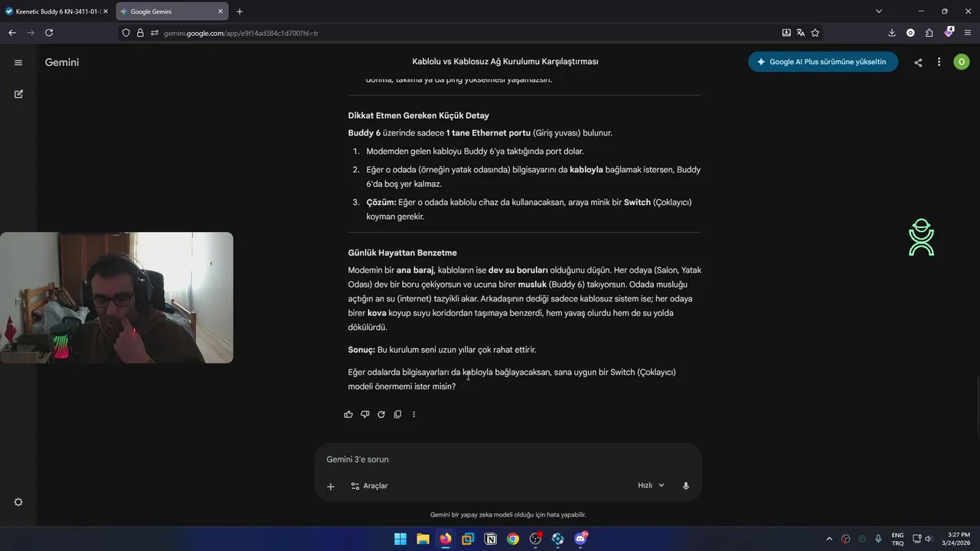Open File Explorer from the taskbar
Image resolution: width=980 pixels, height=551 pixels.
[423, 539]
